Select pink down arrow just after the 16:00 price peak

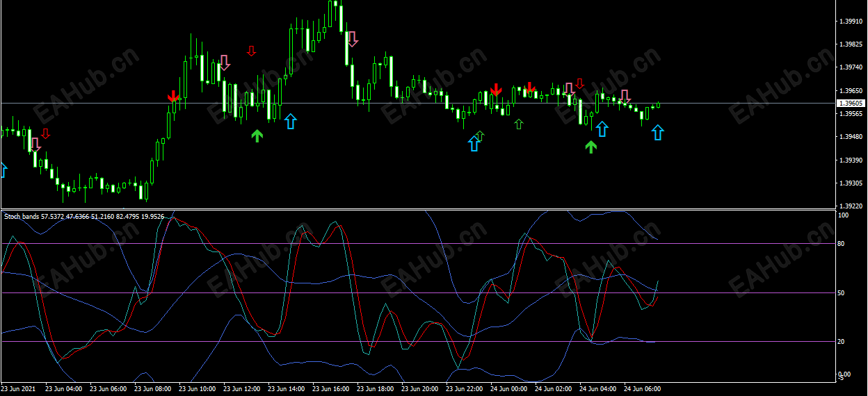click(x=353, y=39)
